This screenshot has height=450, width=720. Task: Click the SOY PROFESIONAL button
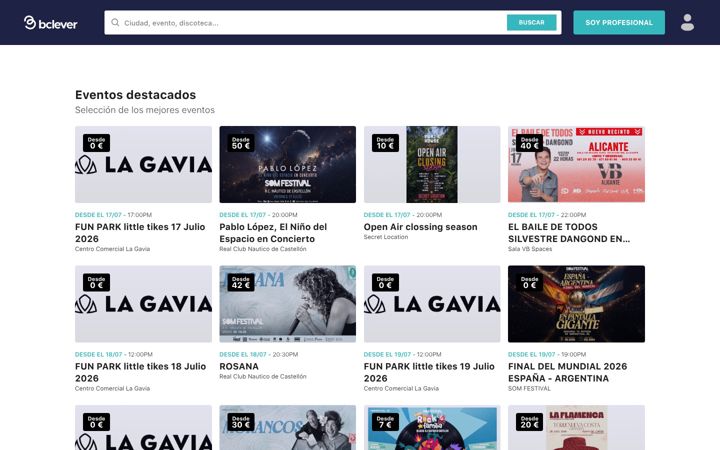[x=619, y=22]
